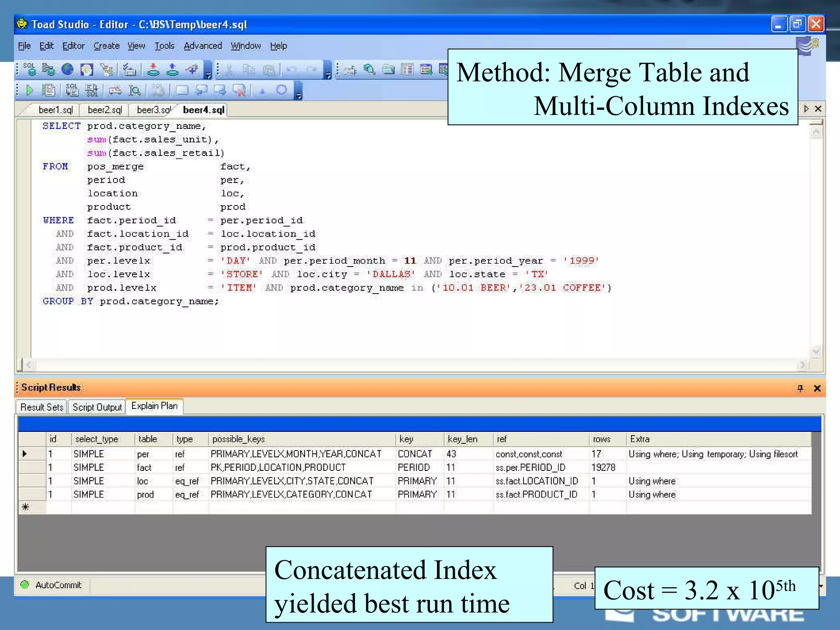
Task: Click the magnifier find-in-text icon
Action: pyautogui.click(x=135, y=90)
